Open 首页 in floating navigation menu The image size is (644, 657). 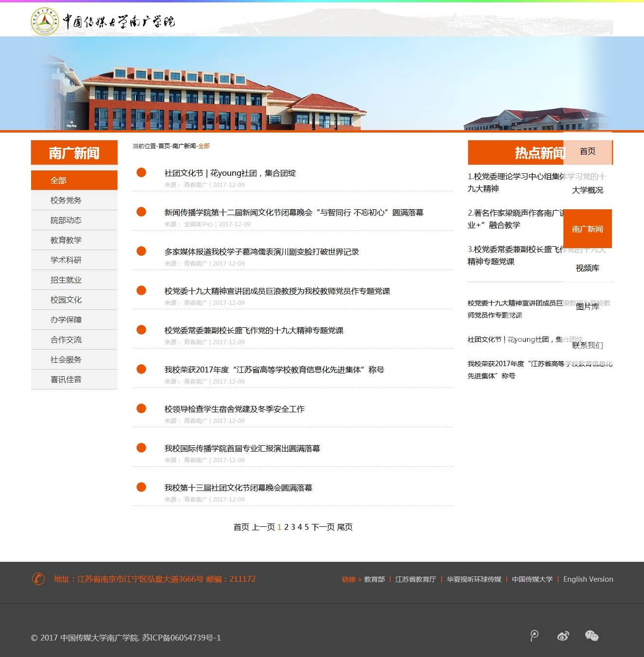(587, 151)
